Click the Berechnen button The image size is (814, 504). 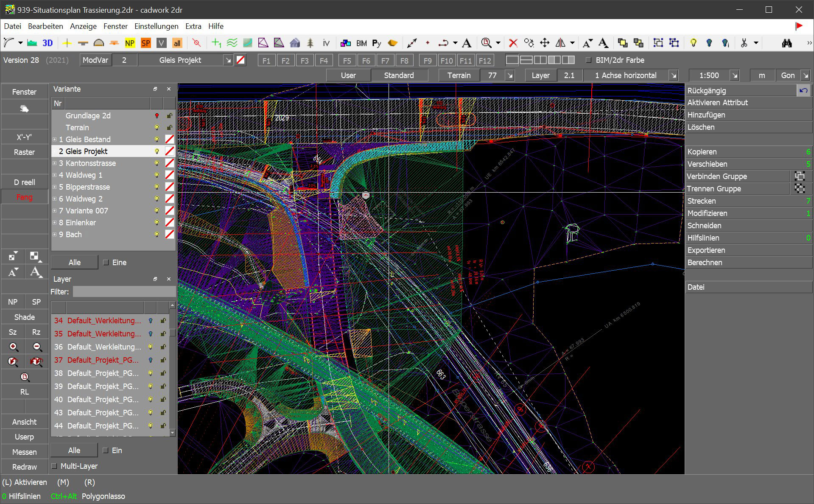coord(705,263)
